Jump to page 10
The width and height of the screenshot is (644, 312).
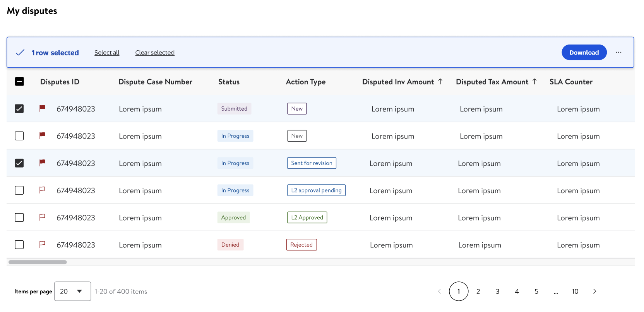575,291
